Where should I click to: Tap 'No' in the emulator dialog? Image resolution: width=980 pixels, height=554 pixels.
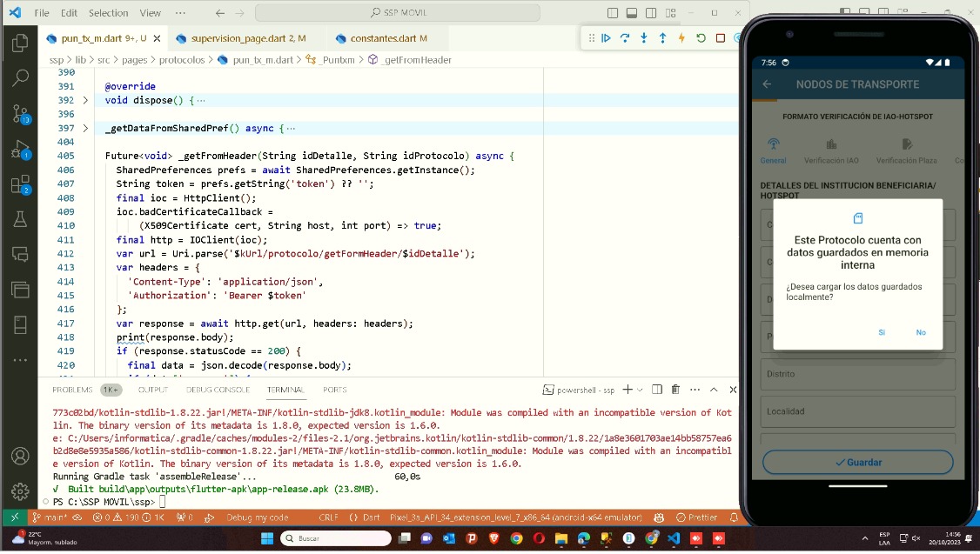(x=921, y=332)
